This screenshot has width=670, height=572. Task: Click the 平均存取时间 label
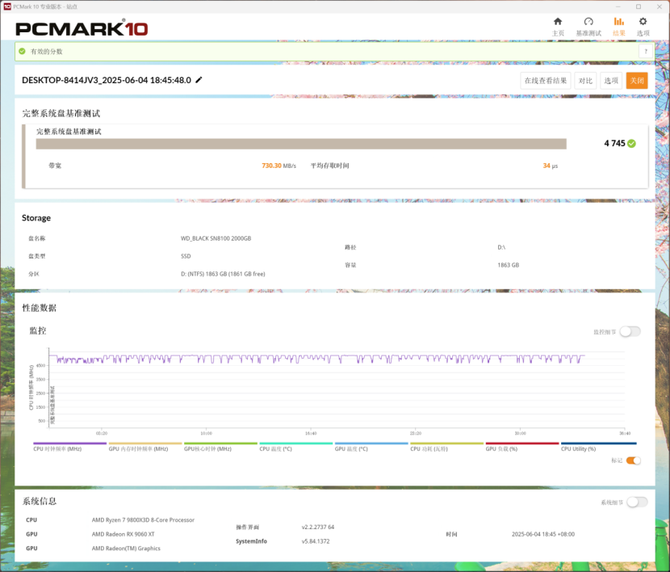click(329, 166)
